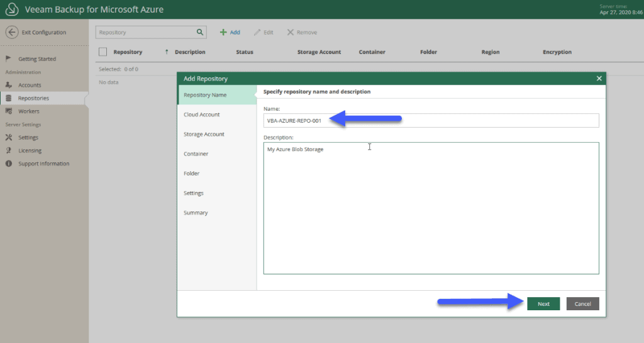
Task: Click the search magnifier icon in Repository field
Action: point(199,32)
